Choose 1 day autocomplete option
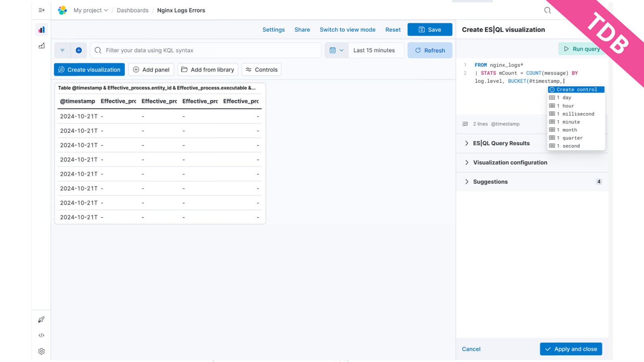This screenshot has width=644, height=362. [576, 98]
